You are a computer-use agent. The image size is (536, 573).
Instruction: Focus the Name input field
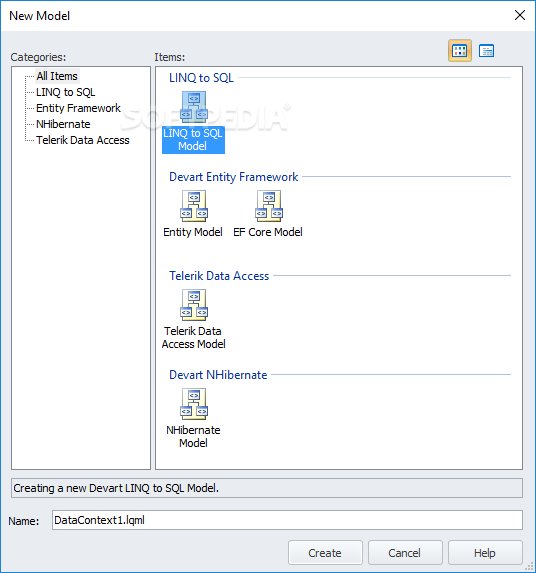(x=287, y=520)
